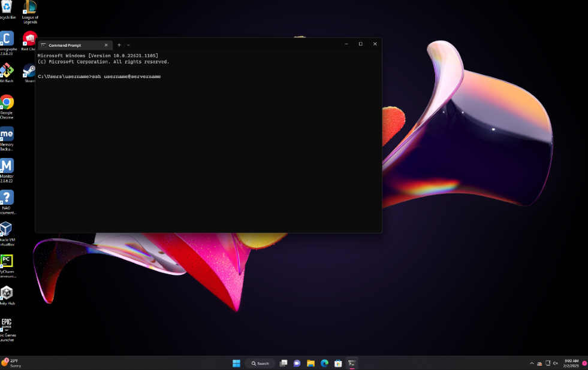This screenshot has width=588, height=370.
Task: Open the Windows Start menu
Action: (236, 363)
